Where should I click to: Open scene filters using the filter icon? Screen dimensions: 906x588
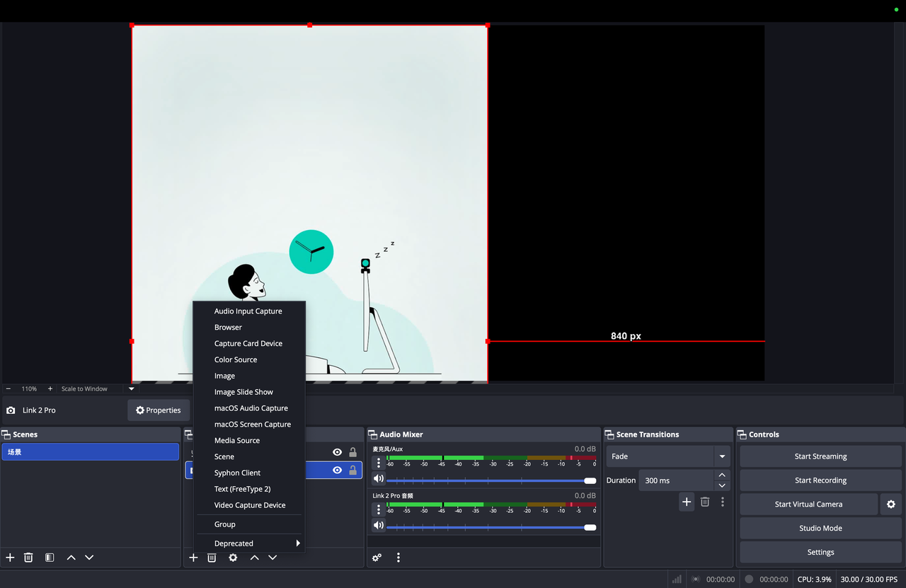point(49,558)
